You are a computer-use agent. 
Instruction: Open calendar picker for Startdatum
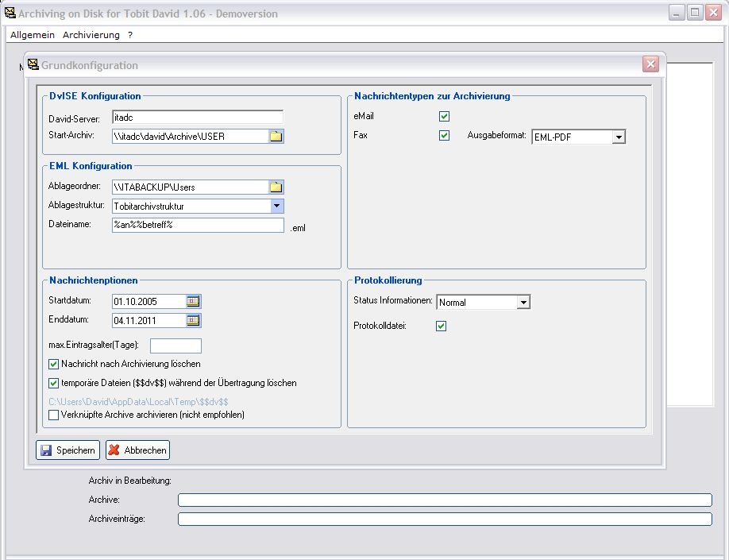193,301
